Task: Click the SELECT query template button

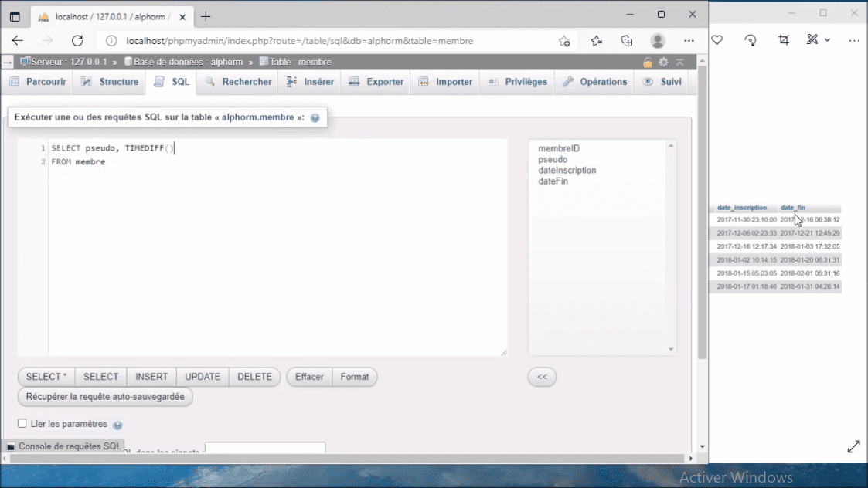Action: point(100,377)
